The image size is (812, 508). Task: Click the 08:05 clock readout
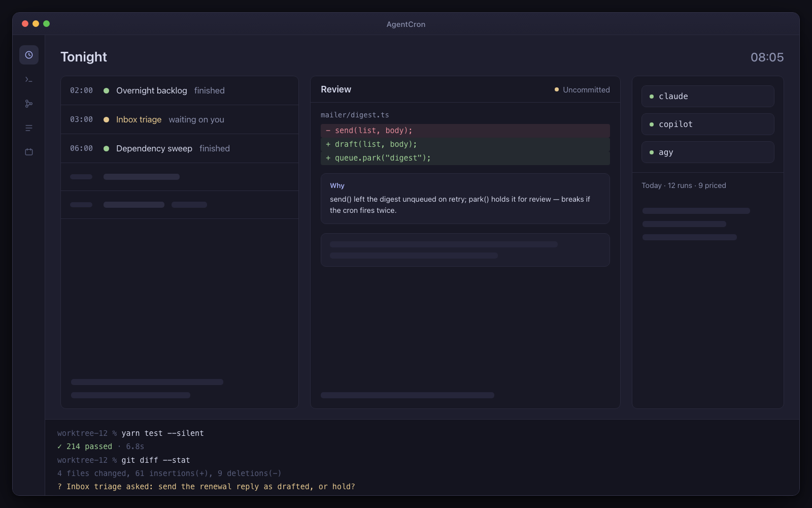[767, 57]
